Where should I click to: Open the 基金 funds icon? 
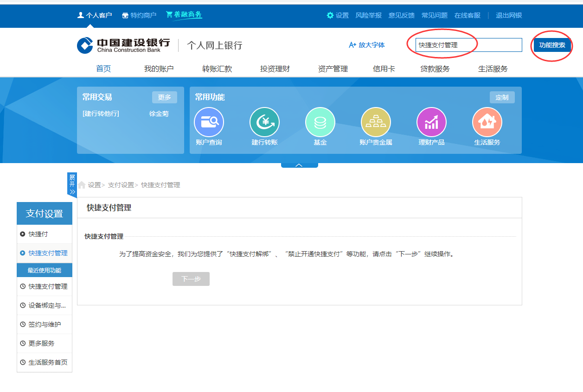[320, 122]
